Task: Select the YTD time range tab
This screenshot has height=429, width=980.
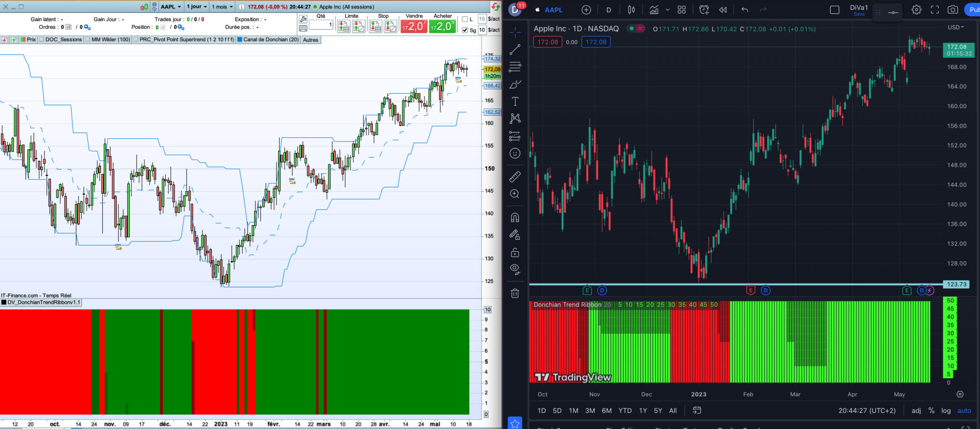Action: [625, 410]
